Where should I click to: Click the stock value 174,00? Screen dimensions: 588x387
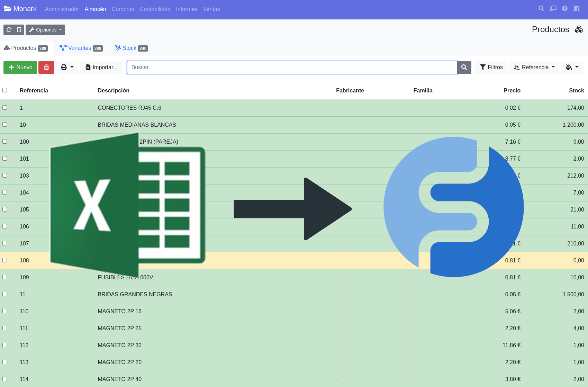(576, 108)
